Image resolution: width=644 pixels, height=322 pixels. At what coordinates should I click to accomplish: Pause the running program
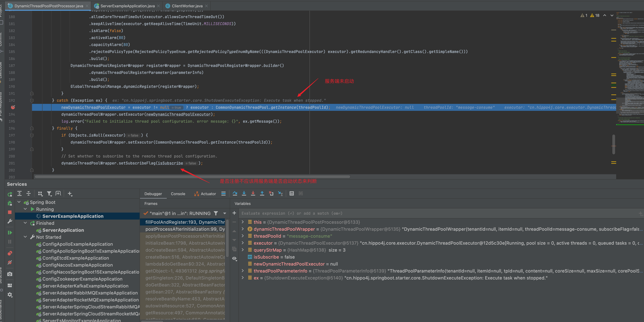(10, 242)
